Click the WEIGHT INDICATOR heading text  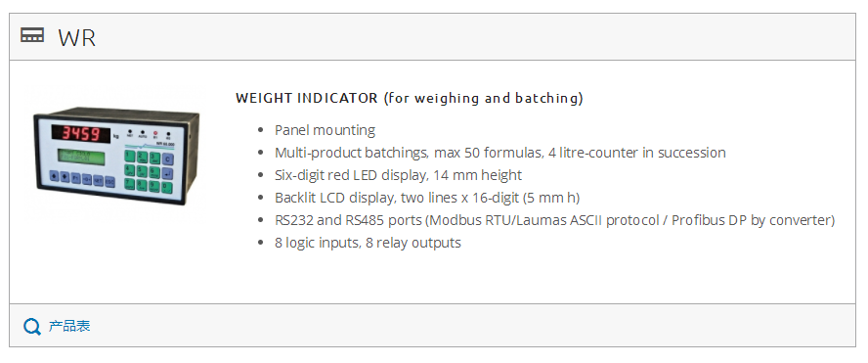click(410, 98)
